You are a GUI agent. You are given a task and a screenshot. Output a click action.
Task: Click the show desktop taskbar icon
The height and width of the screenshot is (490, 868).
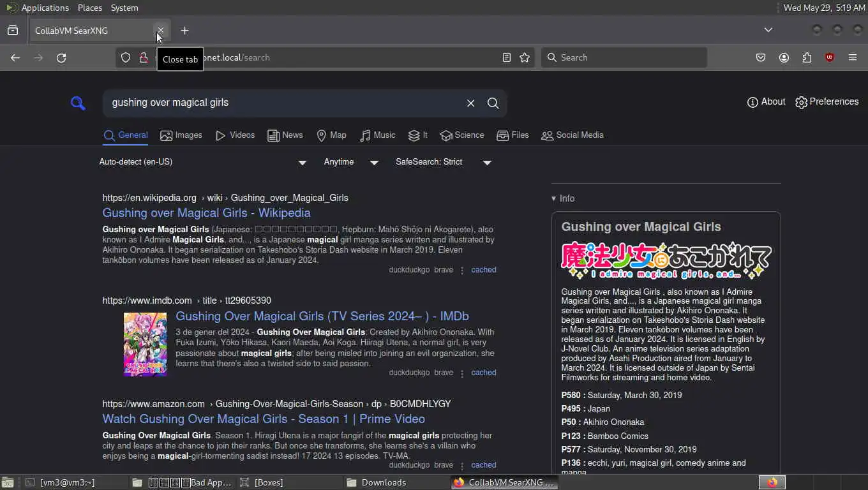8,482
